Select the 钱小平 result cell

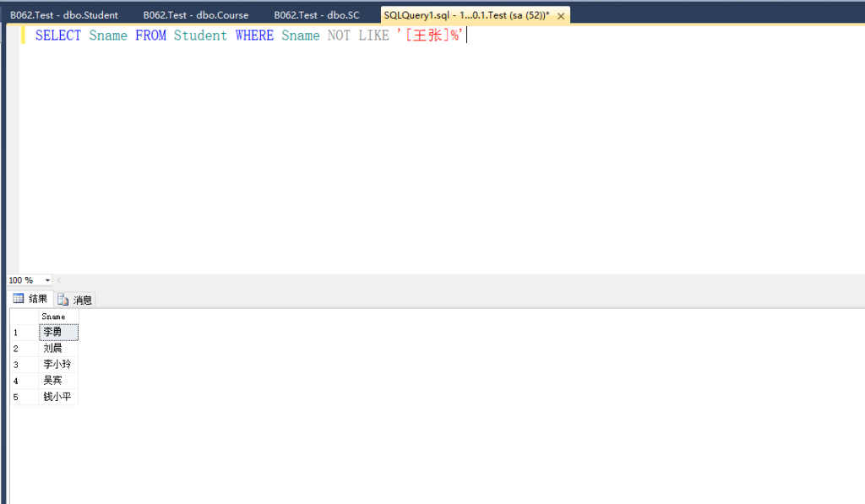(58, 396)
